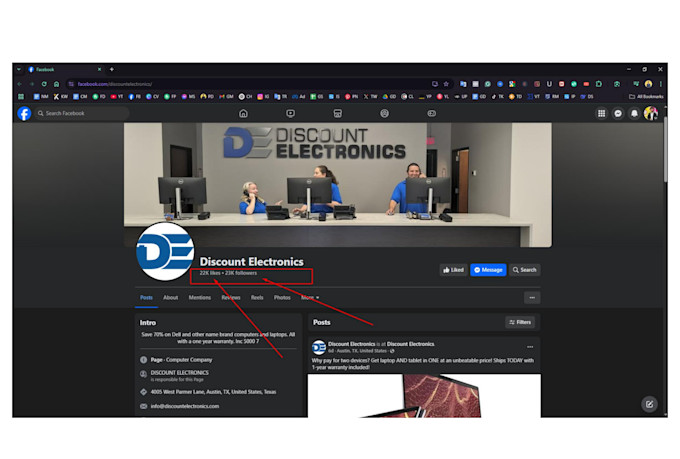The height and width of the screenshot is (459, 680).
Task: Open the laptop post image
Action: (x=424, y=396)
